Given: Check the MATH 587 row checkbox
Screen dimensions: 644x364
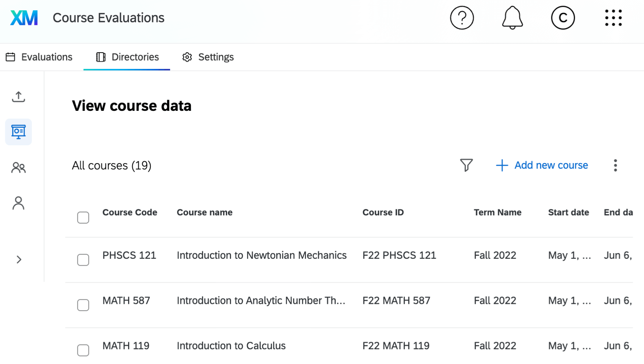Looking at the screenshot, I should pos(83,305).
